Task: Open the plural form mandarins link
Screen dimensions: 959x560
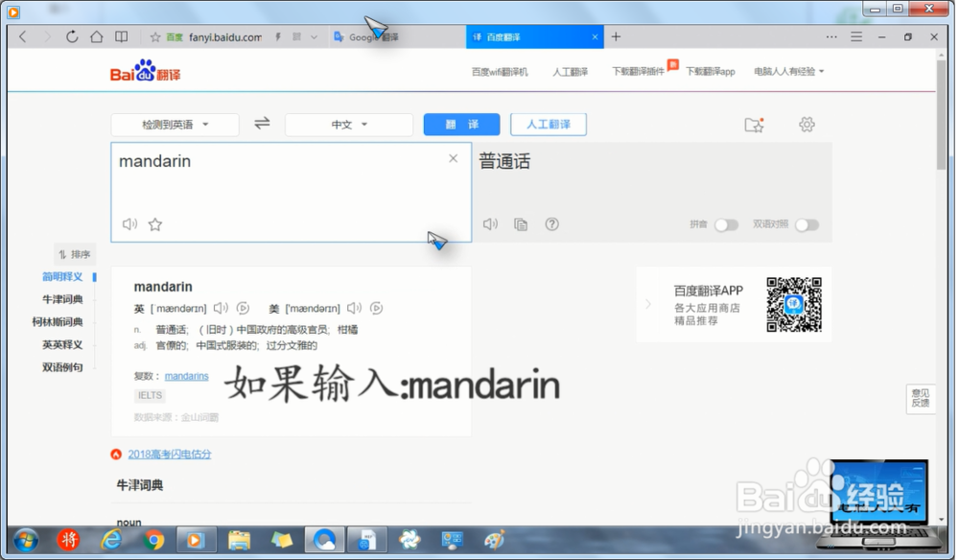Action: 187,375
